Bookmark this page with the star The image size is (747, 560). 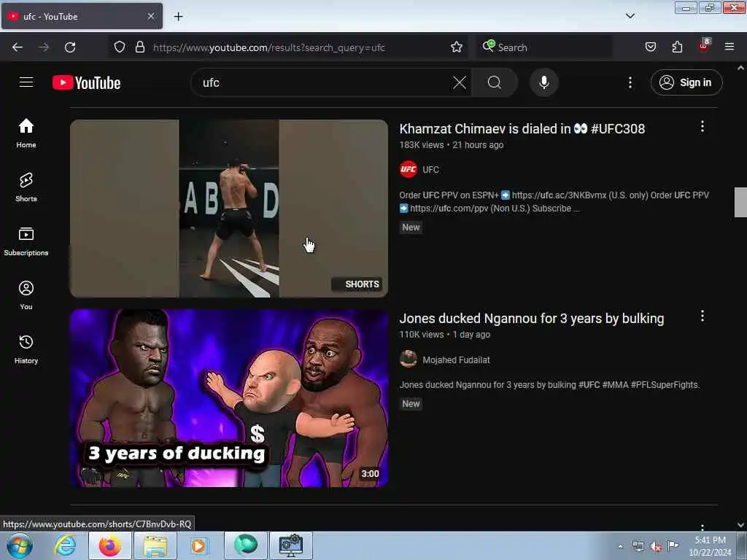[x=457, y=47]
